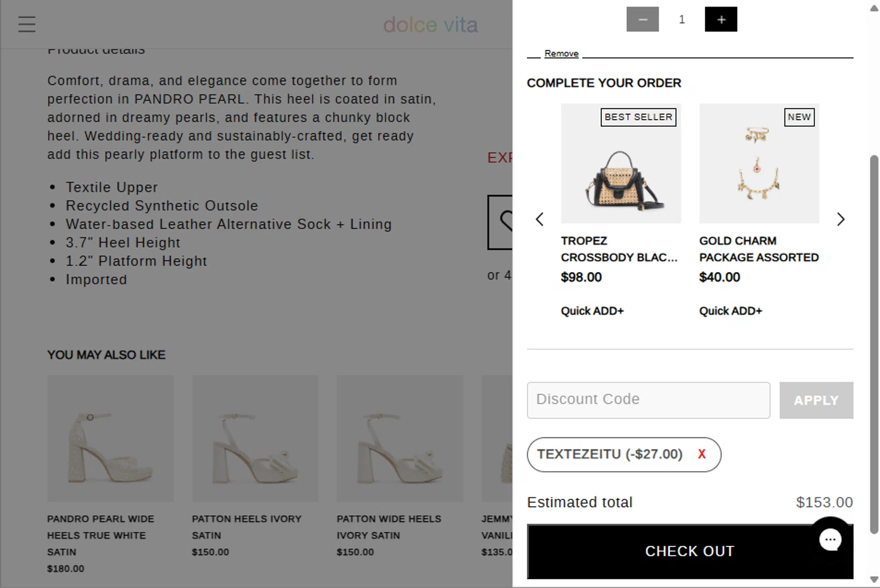Click the cart scrollbar down arrow
Screen dimensions: 880x588
[x=874, y=580]
